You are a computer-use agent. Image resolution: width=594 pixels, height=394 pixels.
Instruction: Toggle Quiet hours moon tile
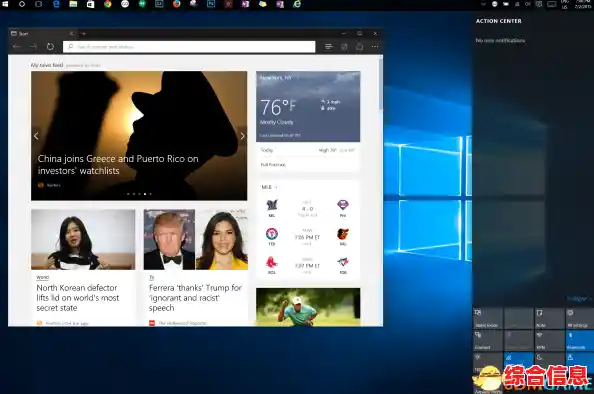pyautogui.click(x=549, y=362)
